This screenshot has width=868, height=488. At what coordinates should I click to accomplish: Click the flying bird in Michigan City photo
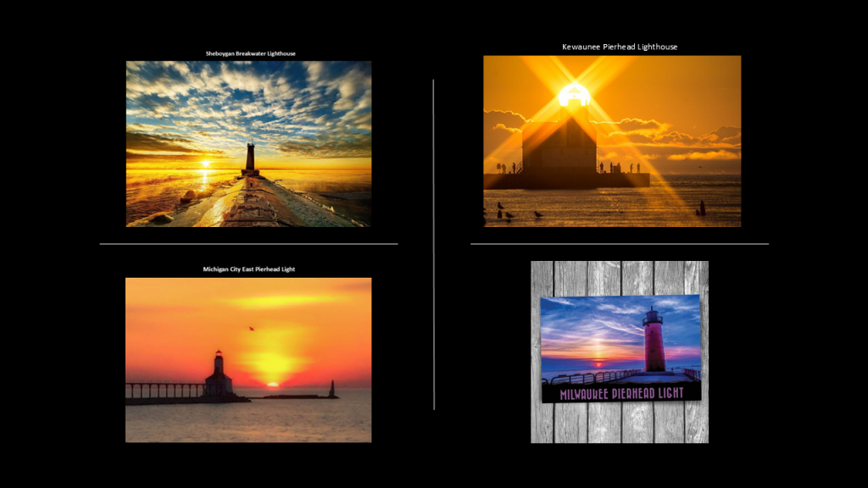(250, 329)
